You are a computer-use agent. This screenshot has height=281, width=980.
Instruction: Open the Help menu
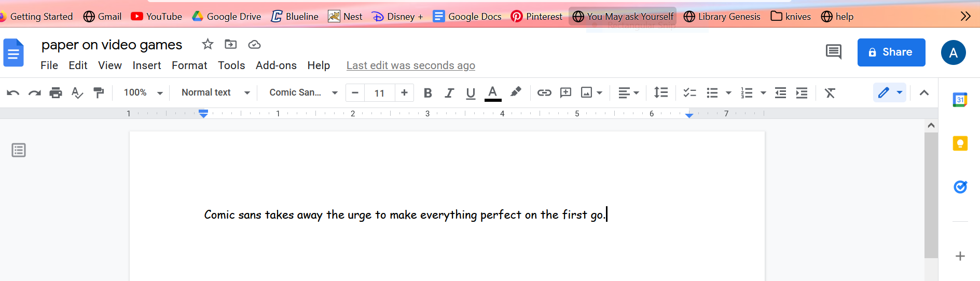click(x=319, y=65)
